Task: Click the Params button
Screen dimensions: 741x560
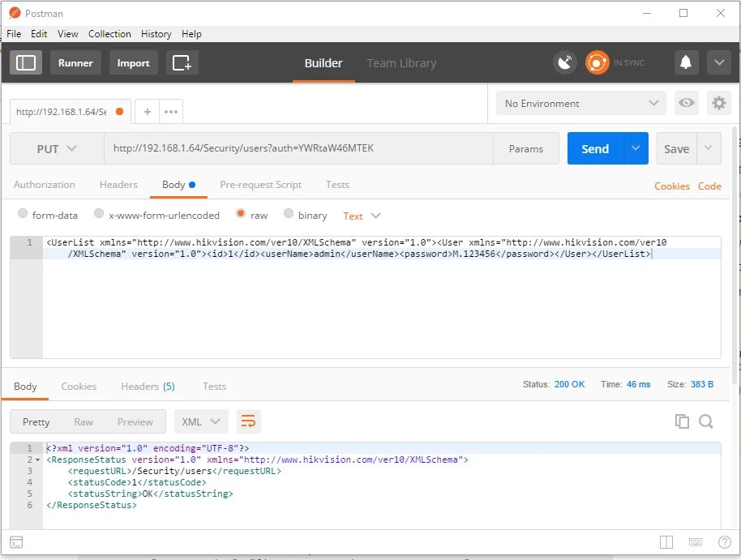Action: click(x=526, y=149)
